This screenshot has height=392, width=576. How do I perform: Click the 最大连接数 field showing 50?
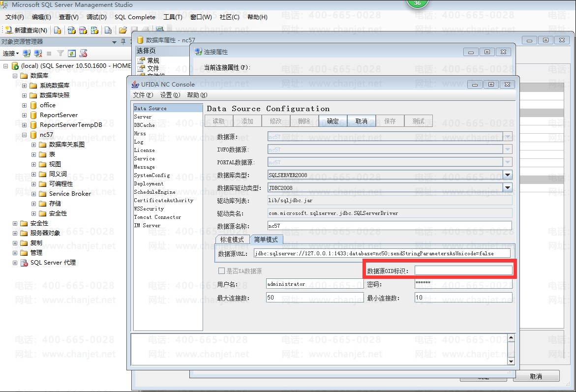pyautogui.click(x=315, y=298)
